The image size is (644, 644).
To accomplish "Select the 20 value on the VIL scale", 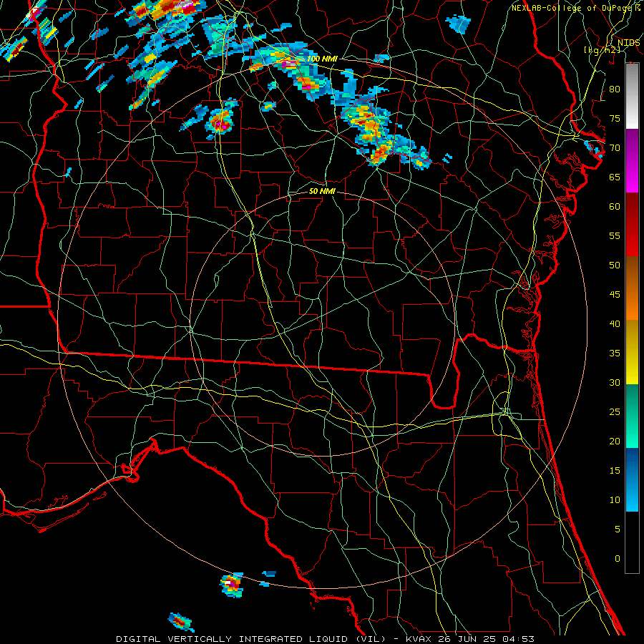I will point(615,441).
